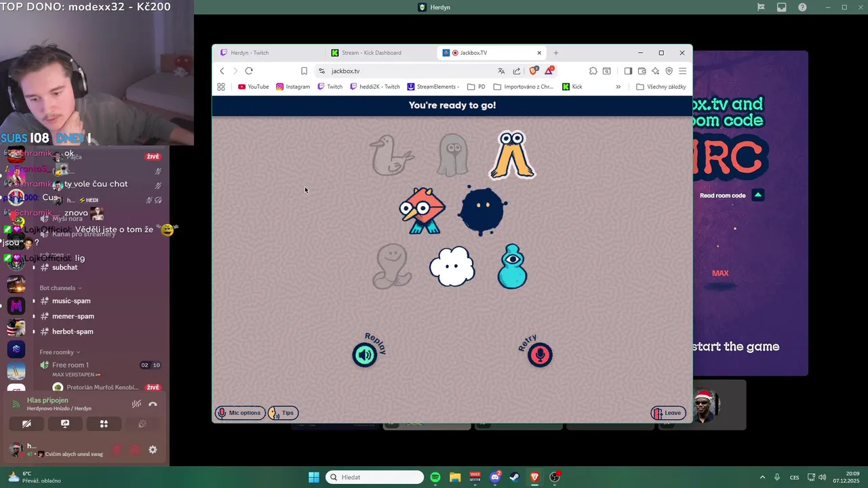This screenshot has height=488, width=868.
Task: Go back in the browser
Action: (x=222, y=71)
